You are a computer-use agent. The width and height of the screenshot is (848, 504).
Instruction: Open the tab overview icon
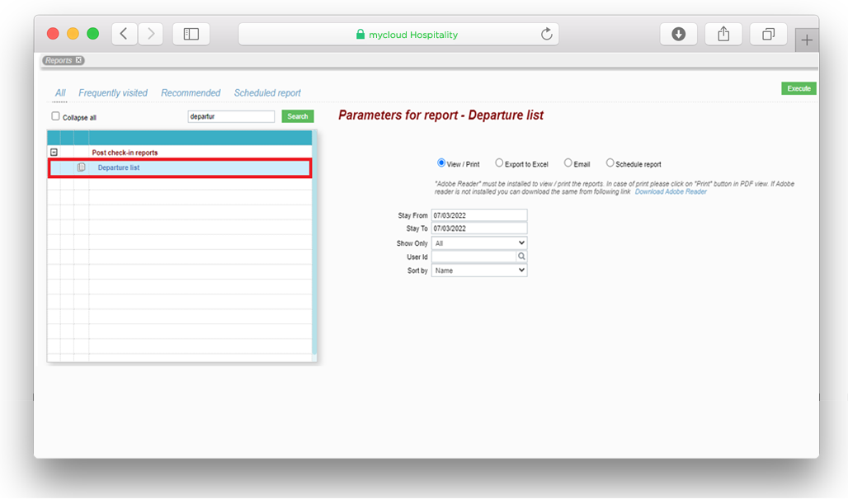(x=768, y=34)
